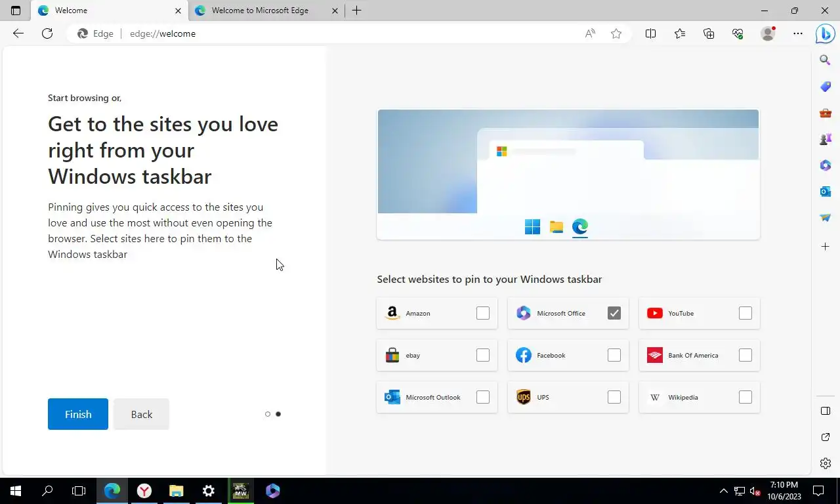Open the sidebar Outlook icon

pos(826,192)
